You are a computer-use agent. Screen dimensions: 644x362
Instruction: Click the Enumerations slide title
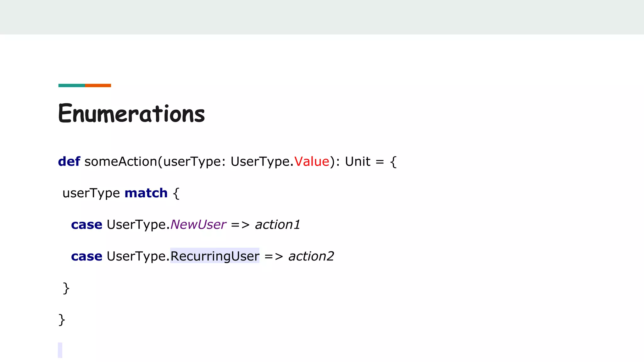131,113
